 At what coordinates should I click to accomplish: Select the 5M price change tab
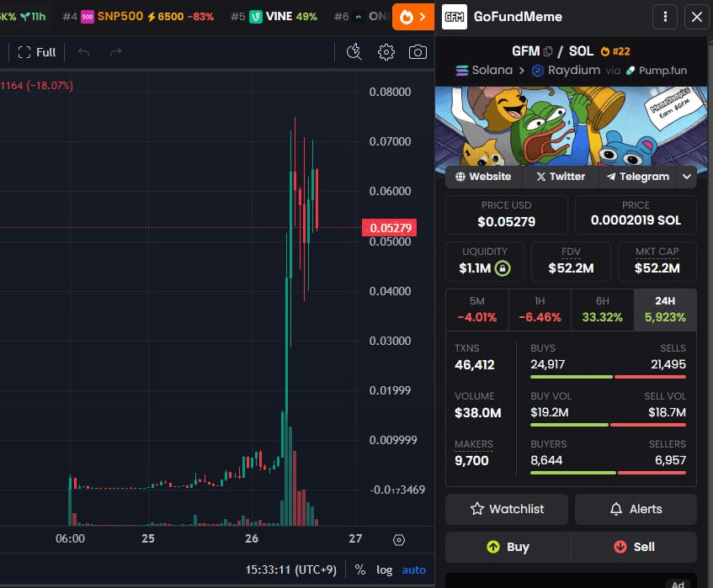(x=477, y=310)
